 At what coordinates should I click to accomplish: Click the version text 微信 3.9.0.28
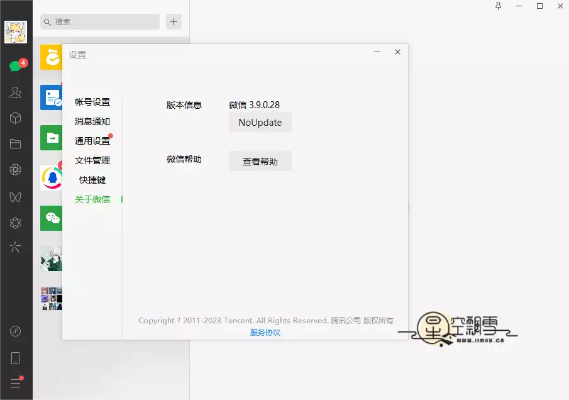tap(254, 105)
